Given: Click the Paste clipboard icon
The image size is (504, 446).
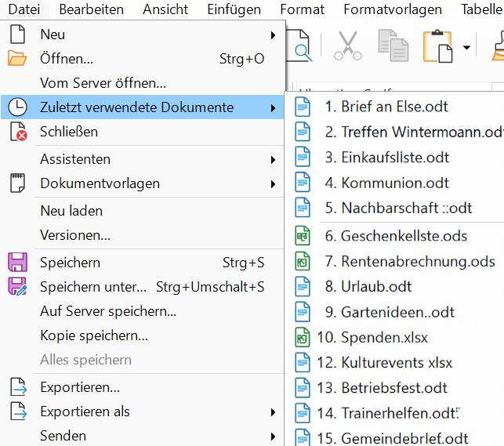Looking at the screenshot, I should 438,46.
